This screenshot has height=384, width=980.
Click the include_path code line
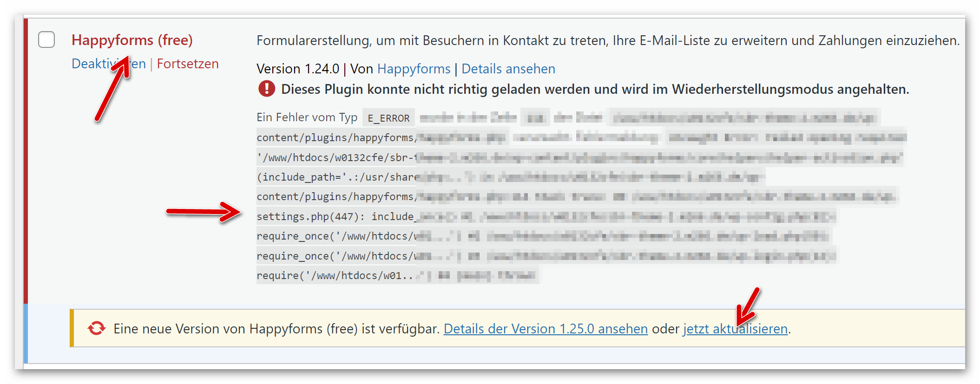pyautogui.click(x=337, y=177)
